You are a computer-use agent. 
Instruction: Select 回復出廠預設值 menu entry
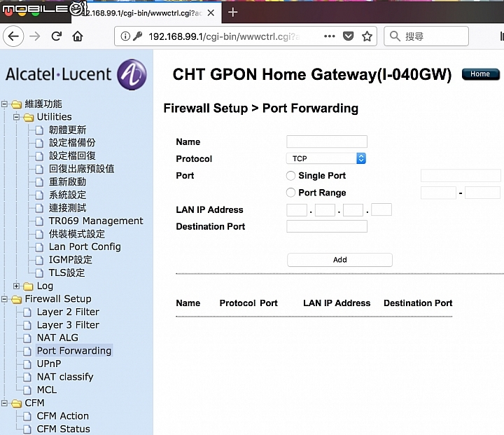(x=81, y=169)
